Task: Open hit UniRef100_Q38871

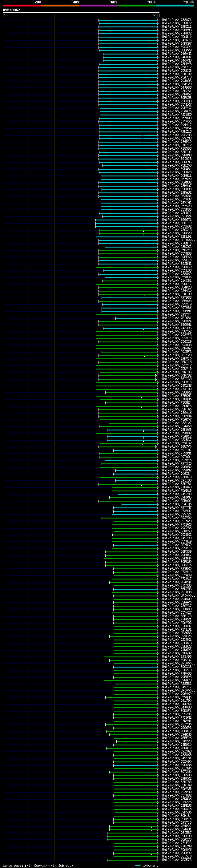Action: [177, 20]
